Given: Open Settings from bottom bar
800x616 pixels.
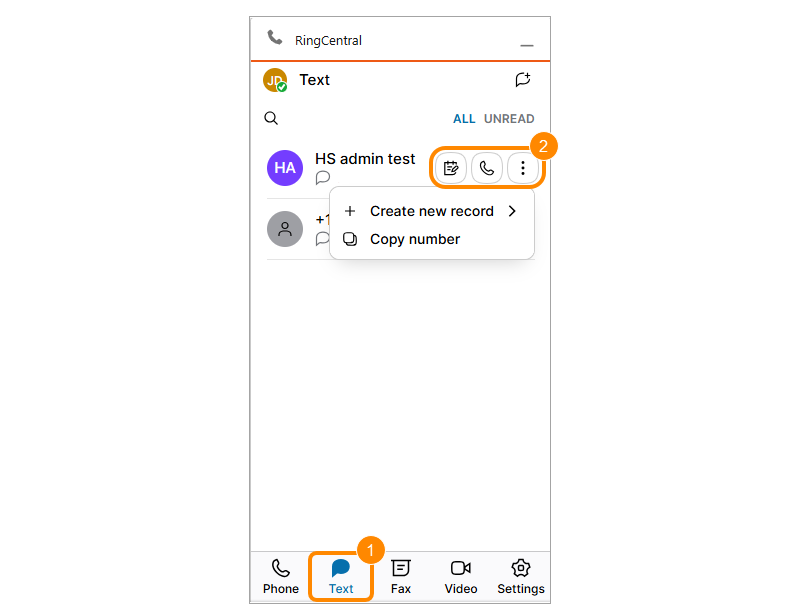Looking at the screenshot, I should pos(521,577).
